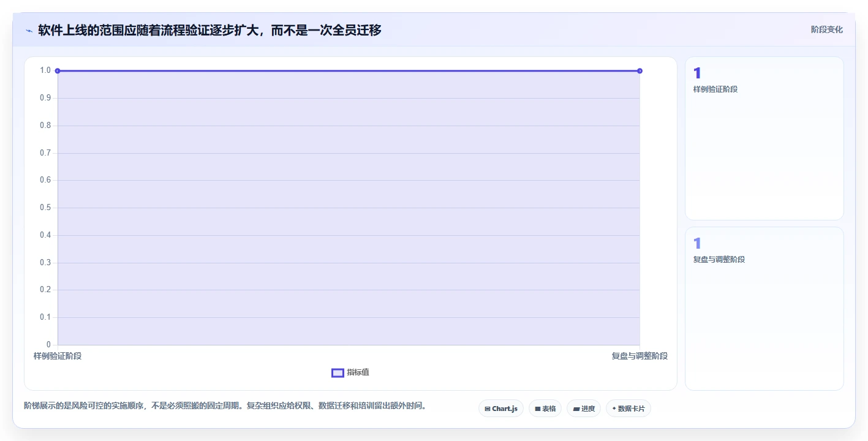The width and height of the screenshot is (868, 441).
Task: Click the number 1 in the 复盘与调整阶段 card
Action: tap(697, 244)
